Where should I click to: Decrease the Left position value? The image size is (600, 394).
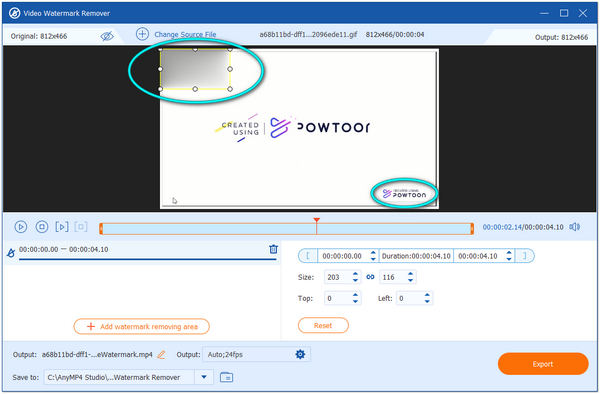tap(427, 301)
